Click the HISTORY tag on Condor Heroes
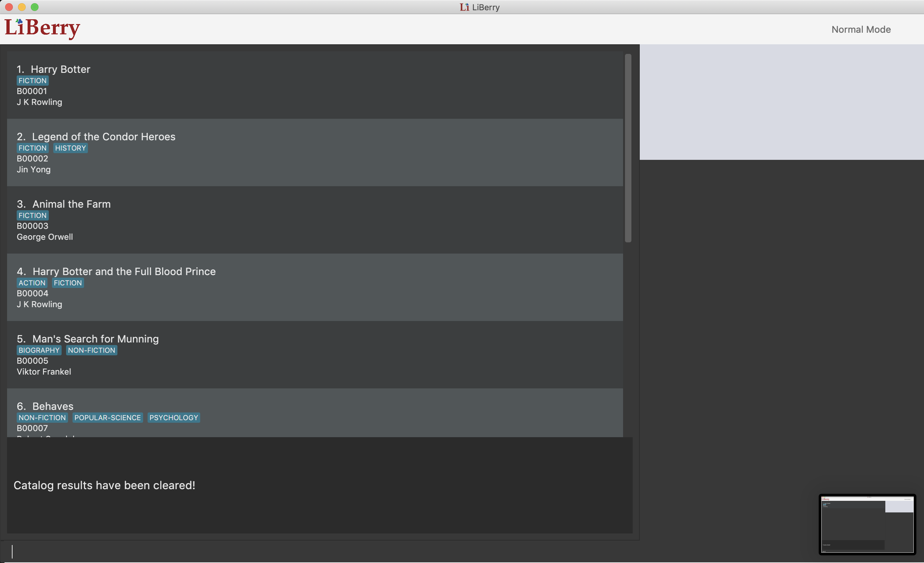924x563 pixels. pyautogui.click(x=71, y=148)
